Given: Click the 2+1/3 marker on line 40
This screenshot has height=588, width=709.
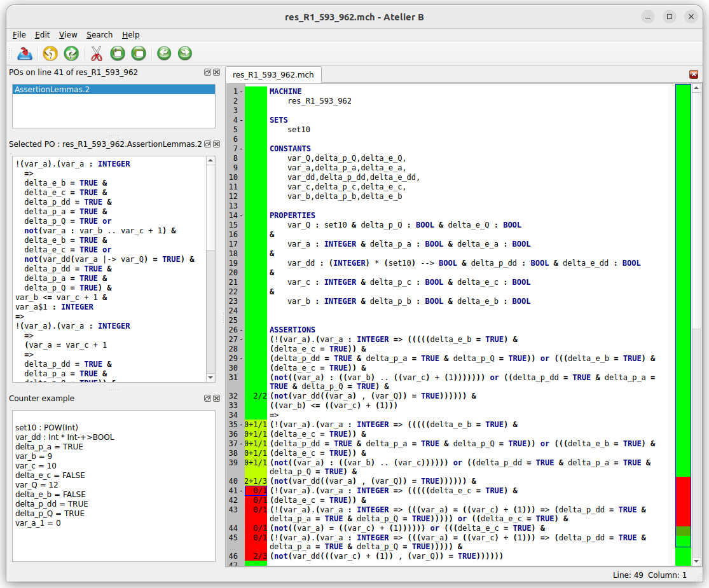Looking at the screenshot, I should 256,481.
